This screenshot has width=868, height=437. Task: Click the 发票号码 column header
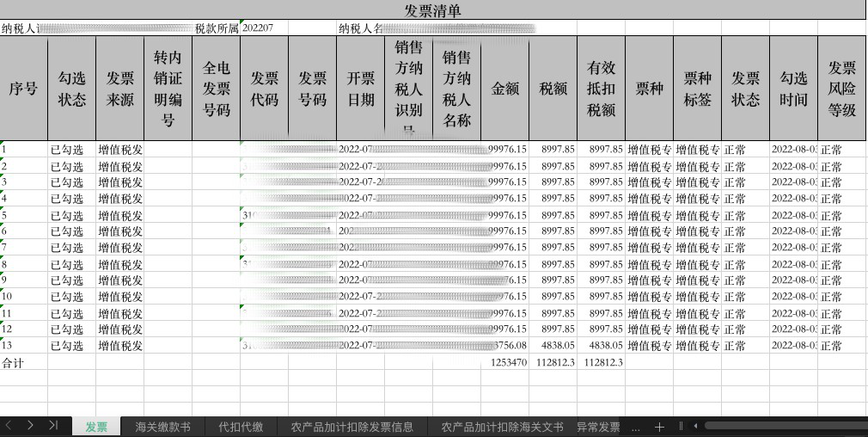click(313, 89)
